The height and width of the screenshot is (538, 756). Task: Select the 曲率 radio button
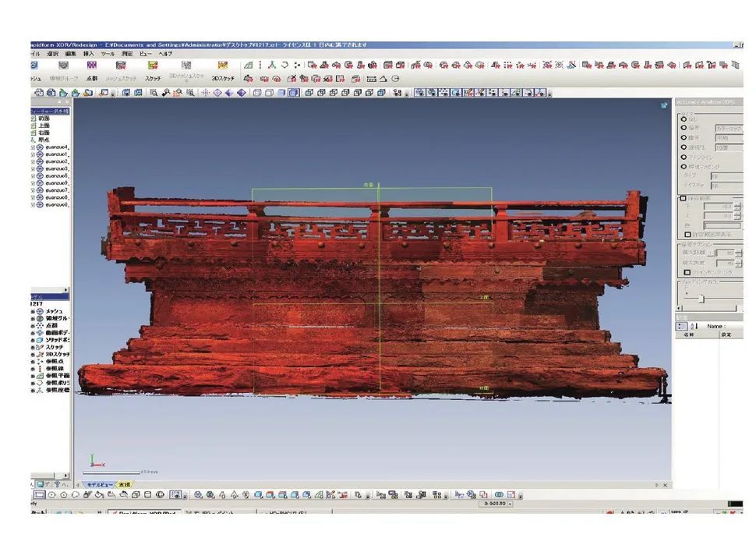click(684, 137)
